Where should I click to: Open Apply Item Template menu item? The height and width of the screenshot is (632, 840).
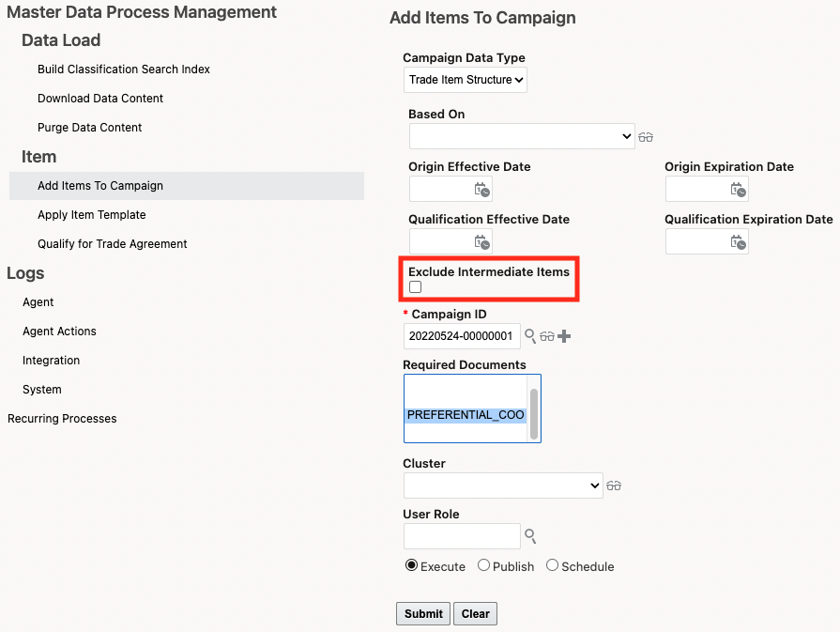[x=92, y=215]
